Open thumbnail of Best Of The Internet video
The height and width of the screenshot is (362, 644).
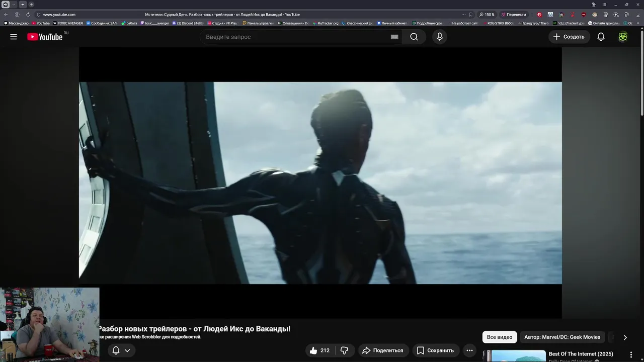tap(514, 356)
